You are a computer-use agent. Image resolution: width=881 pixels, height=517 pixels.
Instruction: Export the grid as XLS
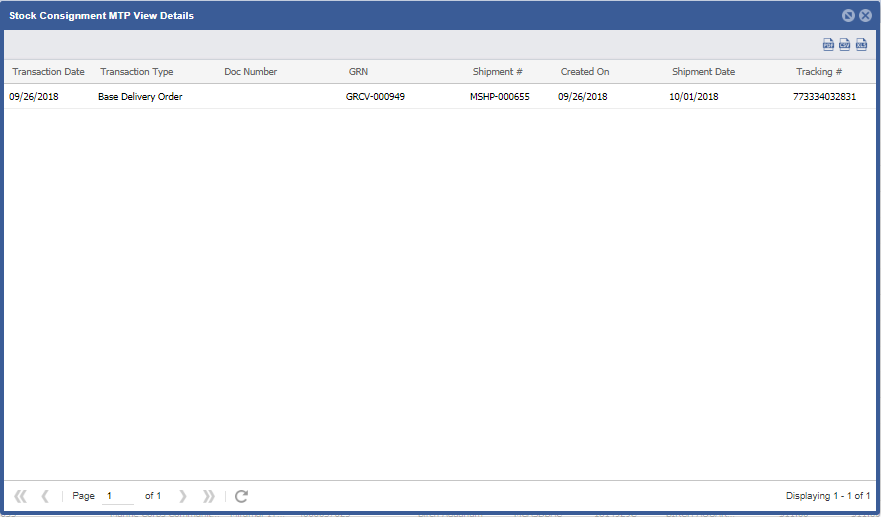tap(861, 45)
